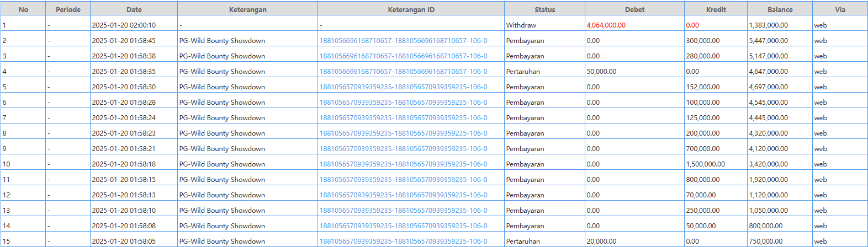The image size is (868, 247).
Task: Select the balance value 5,147,000.00
Action: click(x=769, y=56)
